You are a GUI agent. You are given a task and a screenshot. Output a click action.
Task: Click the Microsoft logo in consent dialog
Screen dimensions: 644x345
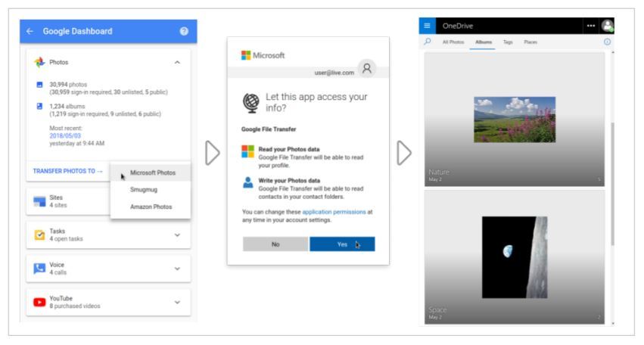[246, 55]
